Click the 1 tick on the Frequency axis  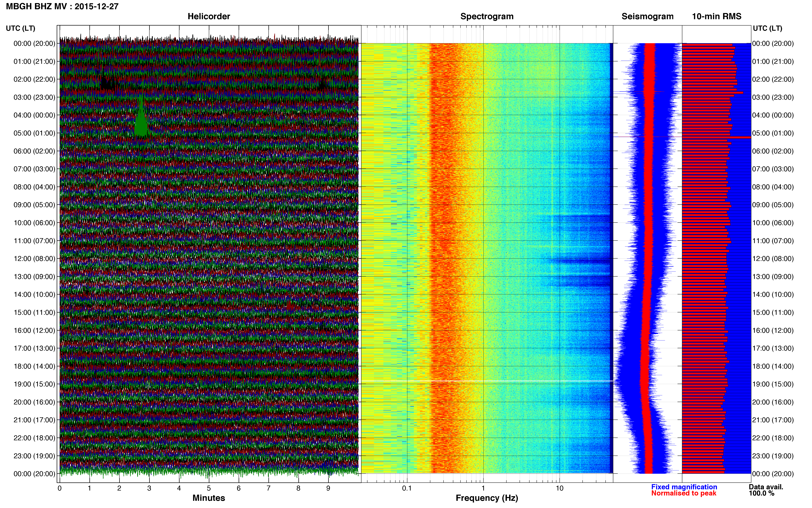[x=483, y=488]
